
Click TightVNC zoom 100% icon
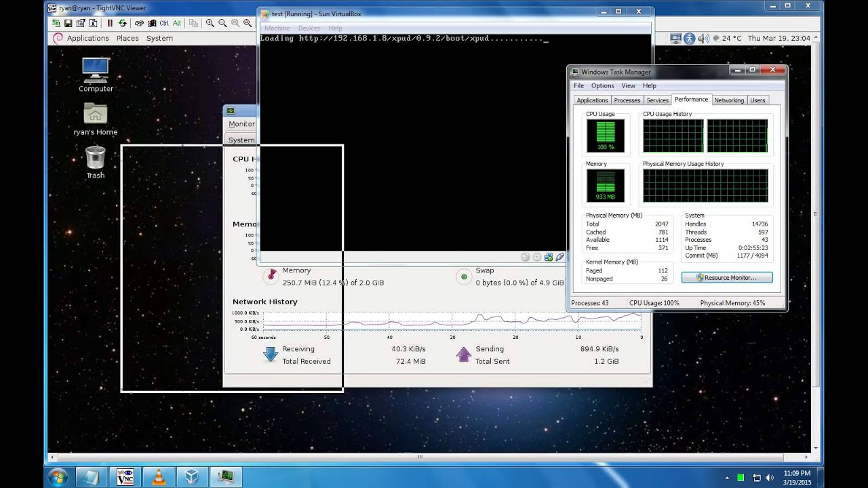pyautogui.click(x=235, y=23)
